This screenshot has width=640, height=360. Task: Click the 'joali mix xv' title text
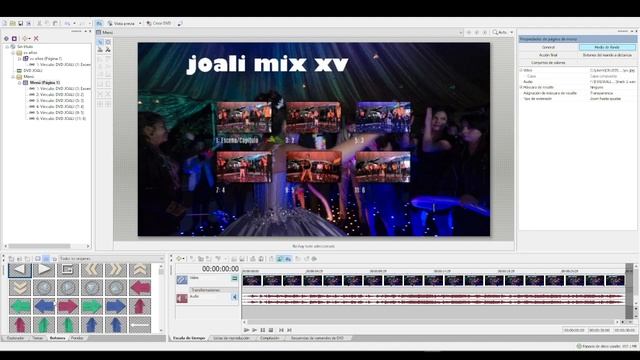[x=267, y=64]
